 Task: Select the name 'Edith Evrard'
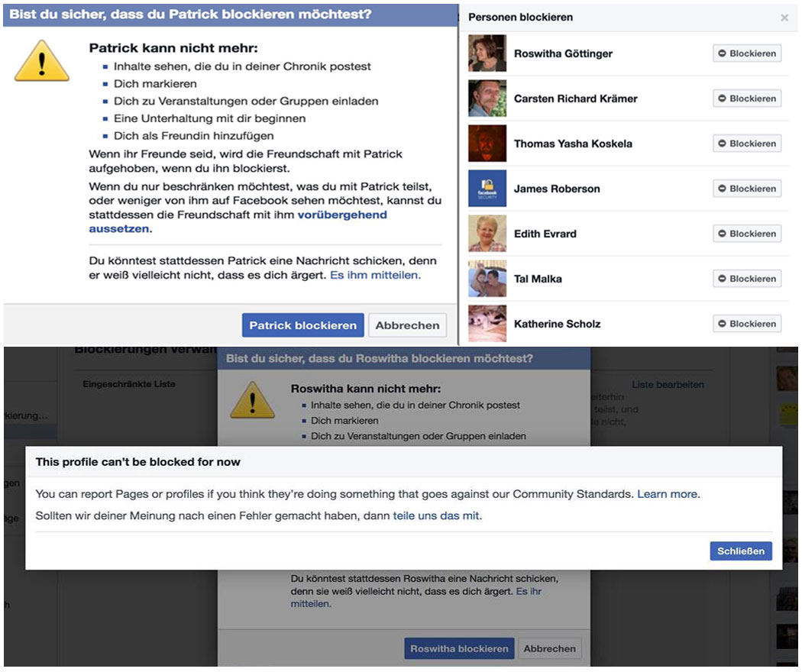point(545,234)
